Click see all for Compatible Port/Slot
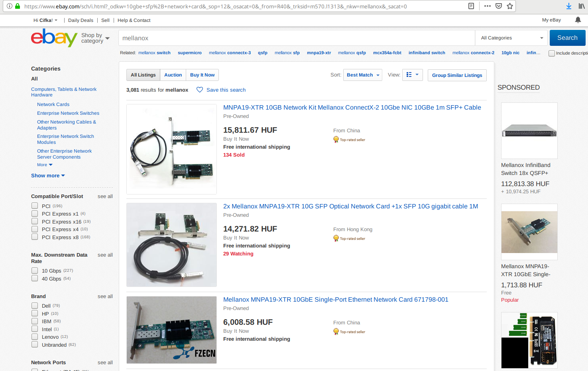The height and width of the screenshot is (371, 588). (x=105, y=196)
